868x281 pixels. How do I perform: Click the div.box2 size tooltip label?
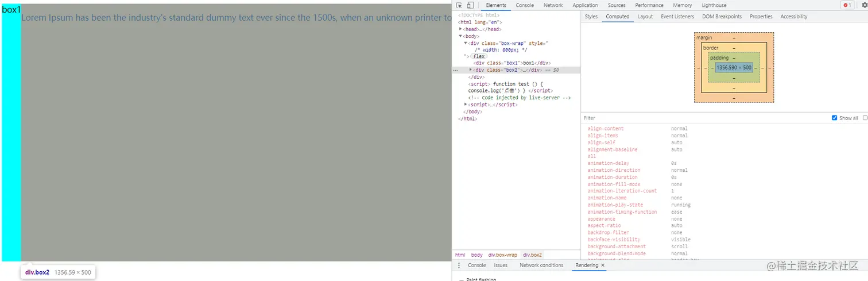pos(58,272)
